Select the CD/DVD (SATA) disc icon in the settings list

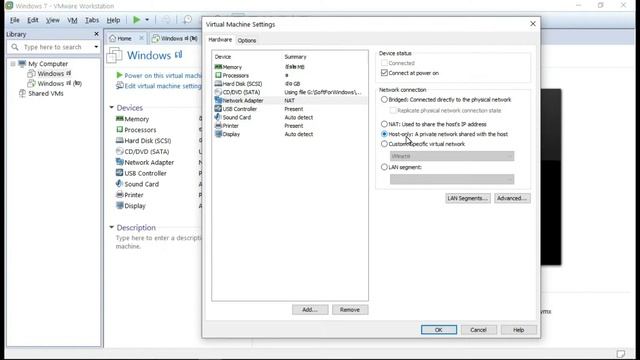tap(218, 92)
